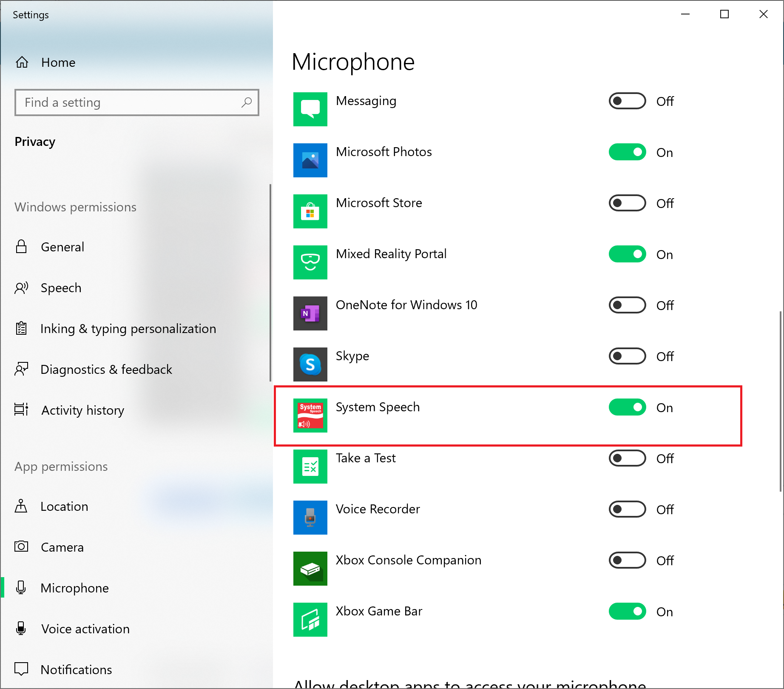
Task: Click the Find a setting search box
Action: pyautogui.click(x=137, y=102)
